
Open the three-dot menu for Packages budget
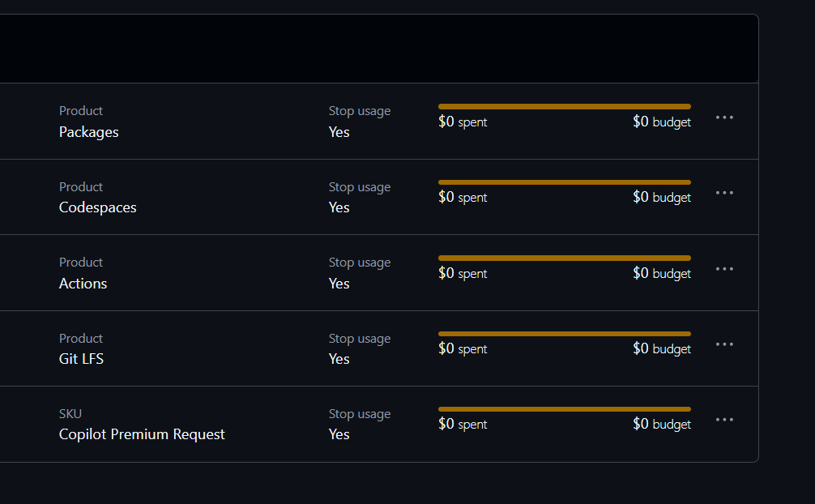tap(724, 117)
